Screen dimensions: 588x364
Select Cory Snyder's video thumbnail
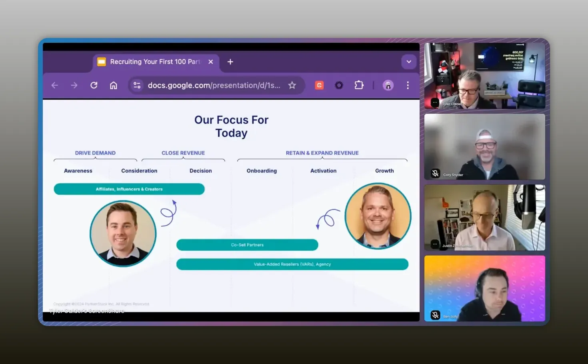coord(484,146)
